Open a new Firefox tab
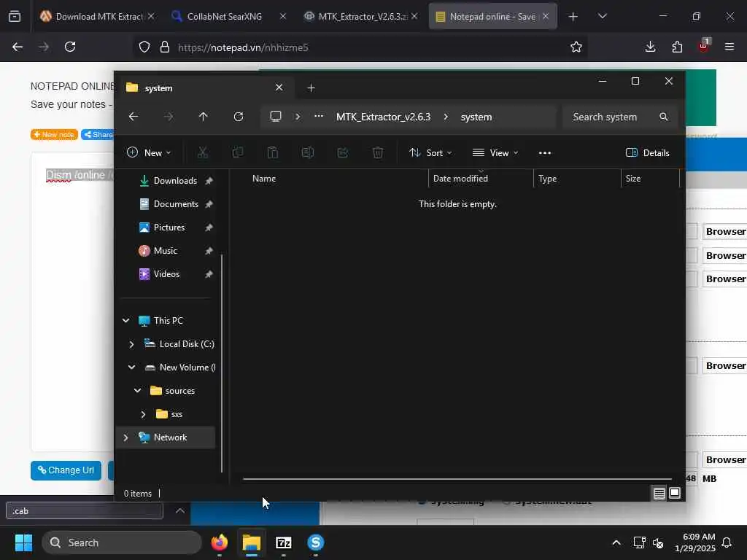Screen dimensions: 747x560 (573, 17)
